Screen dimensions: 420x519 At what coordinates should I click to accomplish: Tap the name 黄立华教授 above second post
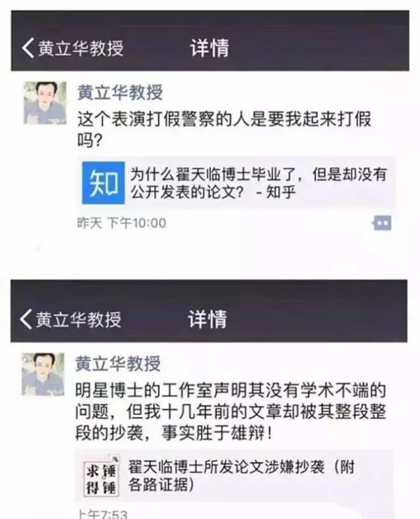tap(118, 363)
